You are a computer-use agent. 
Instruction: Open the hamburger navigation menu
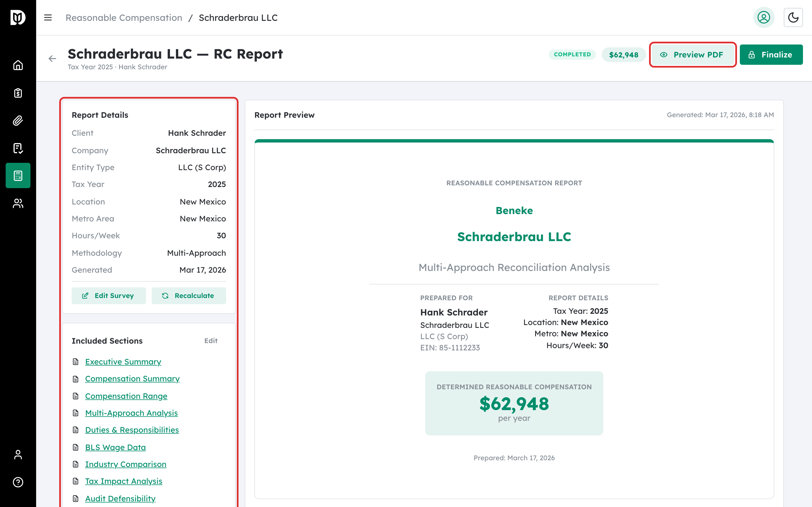[48, 17]
